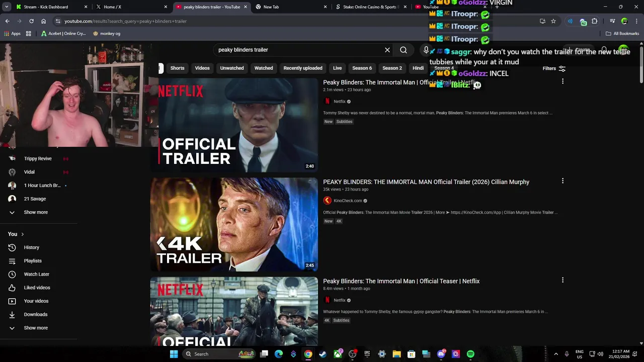The height and width of the screenshot is (362, 644).
Task: Open the monkey og bookmark
Action: (106, 34)
